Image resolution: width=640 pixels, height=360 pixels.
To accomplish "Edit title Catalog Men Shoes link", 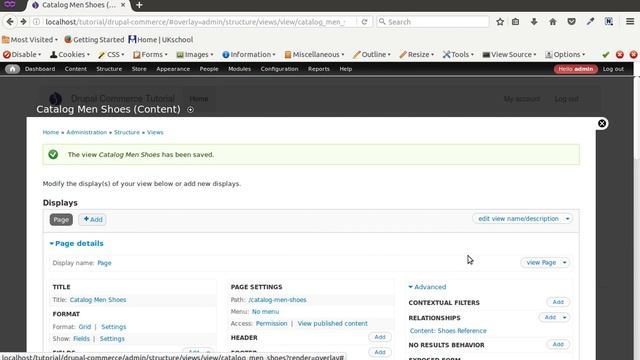I will 98,300.
